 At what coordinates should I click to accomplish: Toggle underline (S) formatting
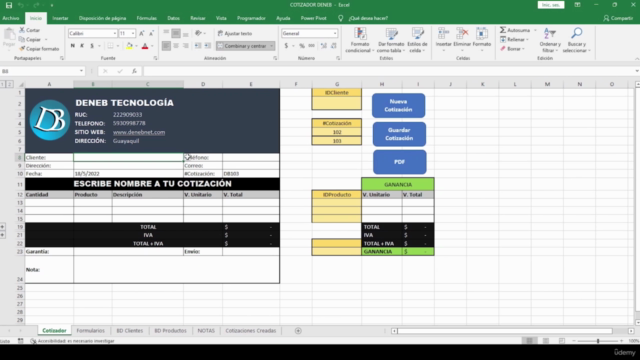pos(92,46)
